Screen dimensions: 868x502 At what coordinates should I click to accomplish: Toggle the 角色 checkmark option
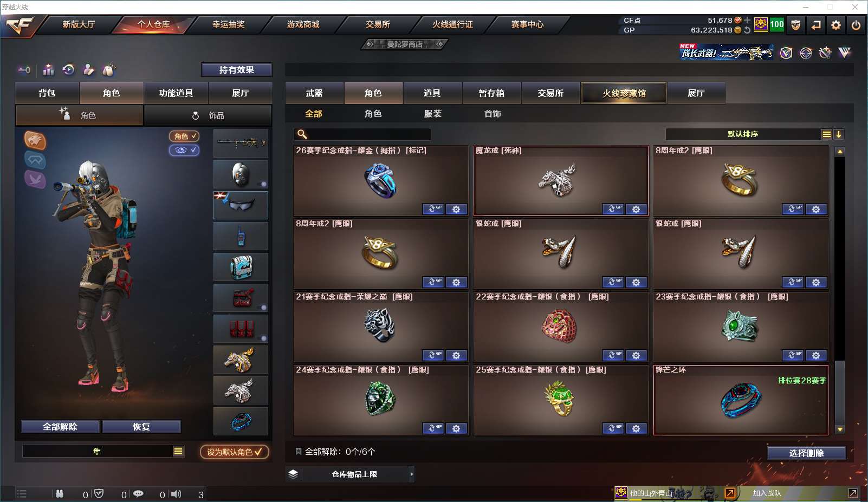(x=184, y=136)
